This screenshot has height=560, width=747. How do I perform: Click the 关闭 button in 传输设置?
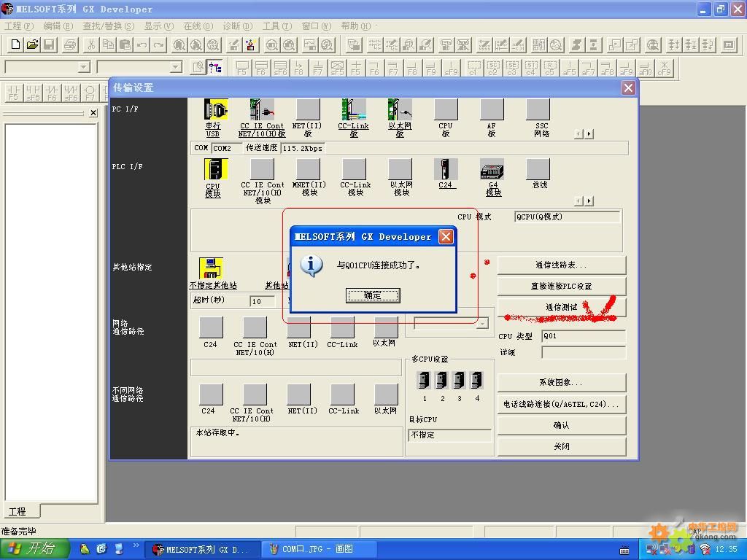click(561, 447)
